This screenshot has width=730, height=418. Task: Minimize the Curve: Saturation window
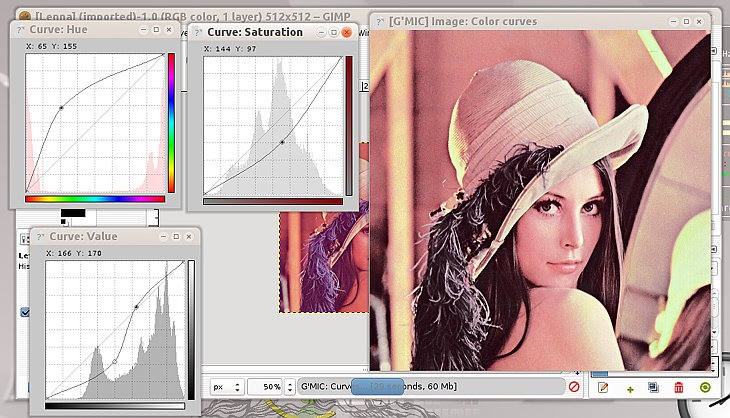click(321, 32)
